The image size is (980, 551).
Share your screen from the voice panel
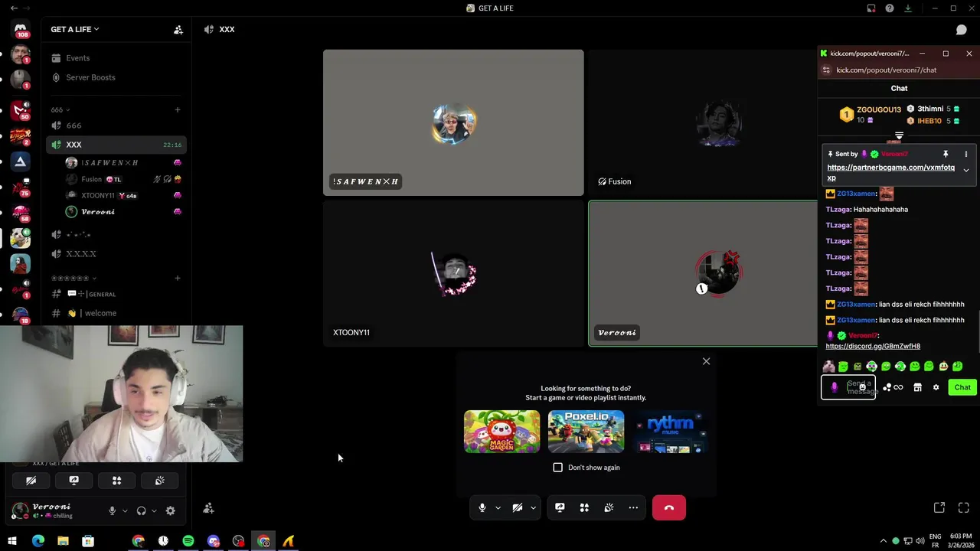(74, 481)
